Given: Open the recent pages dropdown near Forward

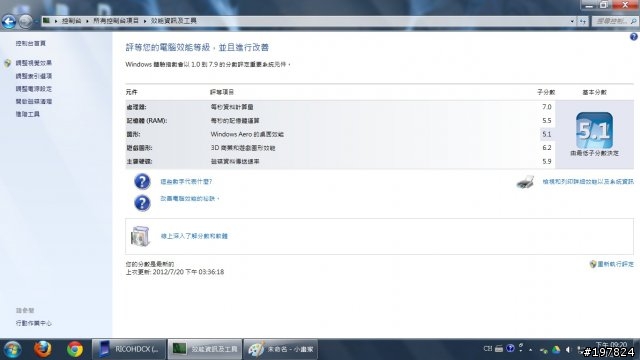Looking at the screenshot, I should (36, 21).
